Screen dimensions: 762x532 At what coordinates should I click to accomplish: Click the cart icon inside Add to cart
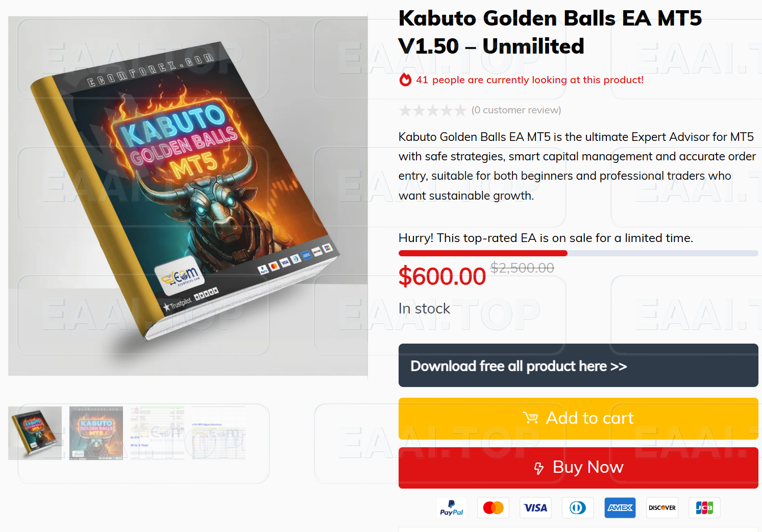tap(531, 418)
